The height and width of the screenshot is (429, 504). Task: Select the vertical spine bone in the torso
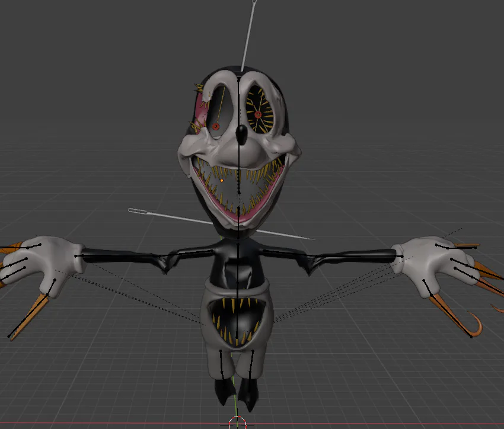238,290
